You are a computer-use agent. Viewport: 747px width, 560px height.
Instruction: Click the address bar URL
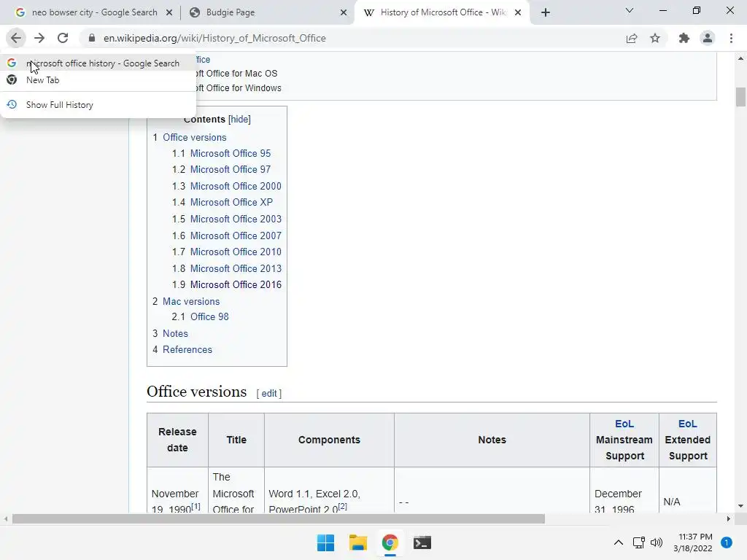(x=214, y=38)
